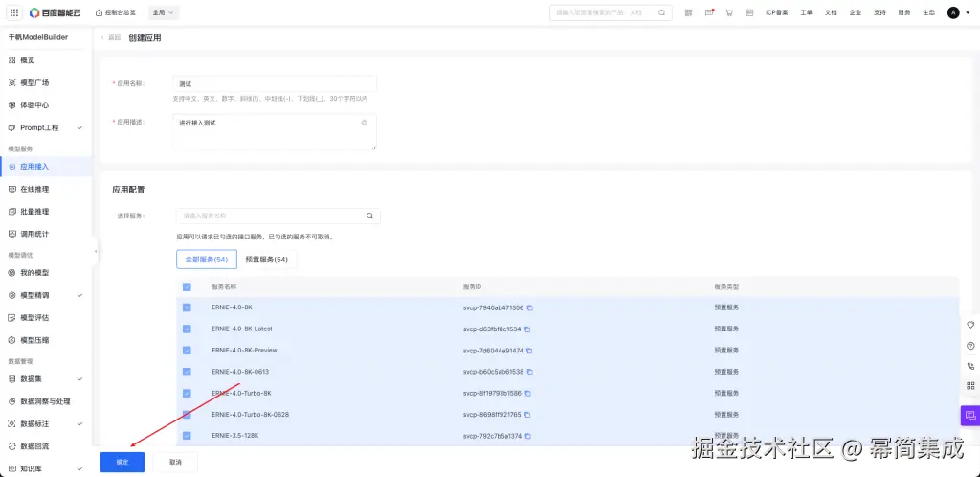Open 数据洞察与处理 in the sidebar
This screenshot has width=980, height=477.
click(46, 401)
